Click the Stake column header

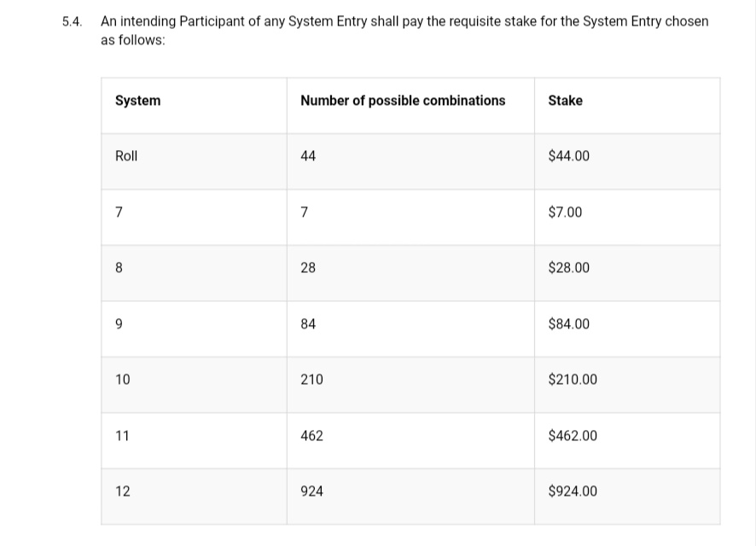coord(627,106)
